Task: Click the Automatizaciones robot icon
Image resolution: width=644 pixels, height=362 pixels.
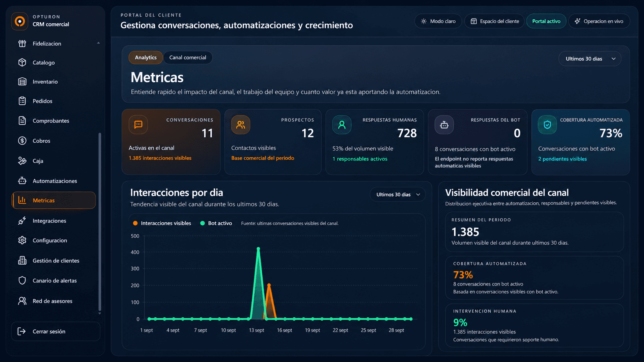Action: point(22,181)
